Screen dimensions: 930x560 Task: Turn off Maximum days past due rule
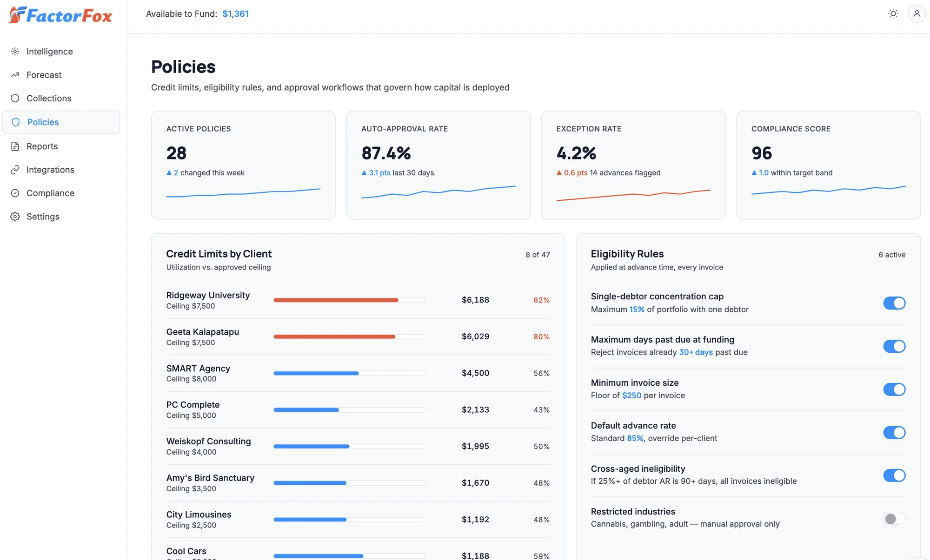[x=894, y=346]
